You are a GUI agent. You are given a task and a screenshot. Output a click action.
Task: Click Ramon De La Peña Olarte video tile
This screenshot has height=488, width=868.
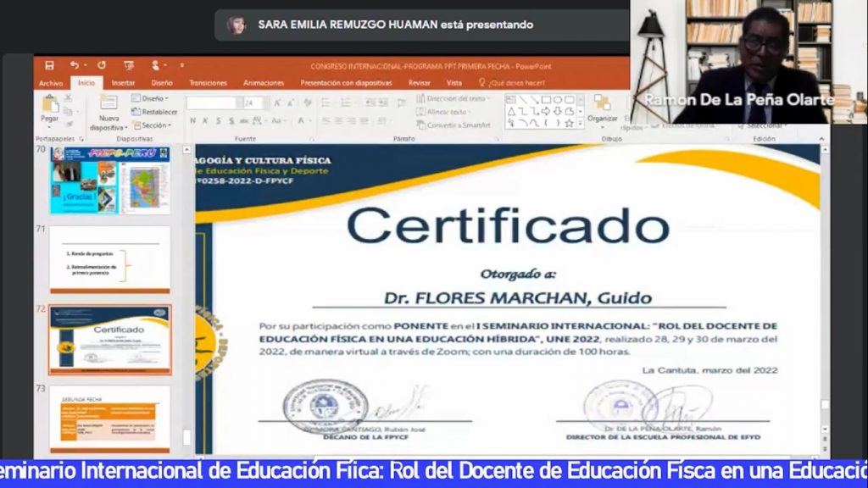tap(748, 61)
